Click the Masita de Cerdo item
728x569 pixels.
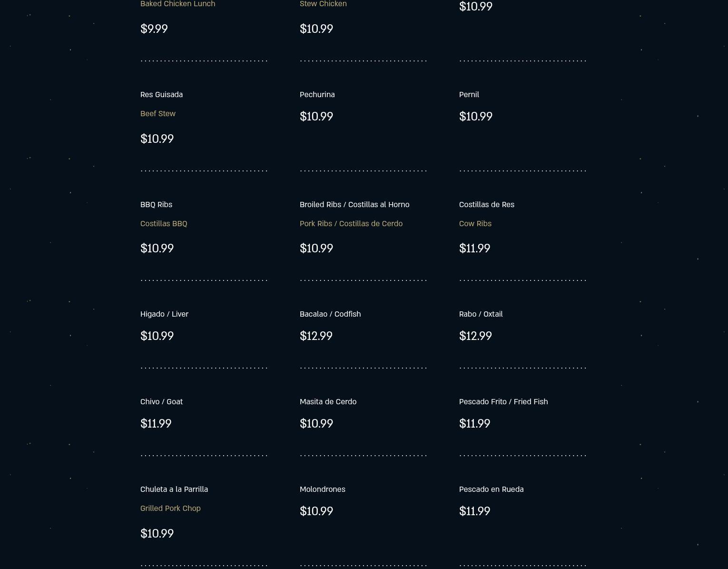[x=328, y=401]
